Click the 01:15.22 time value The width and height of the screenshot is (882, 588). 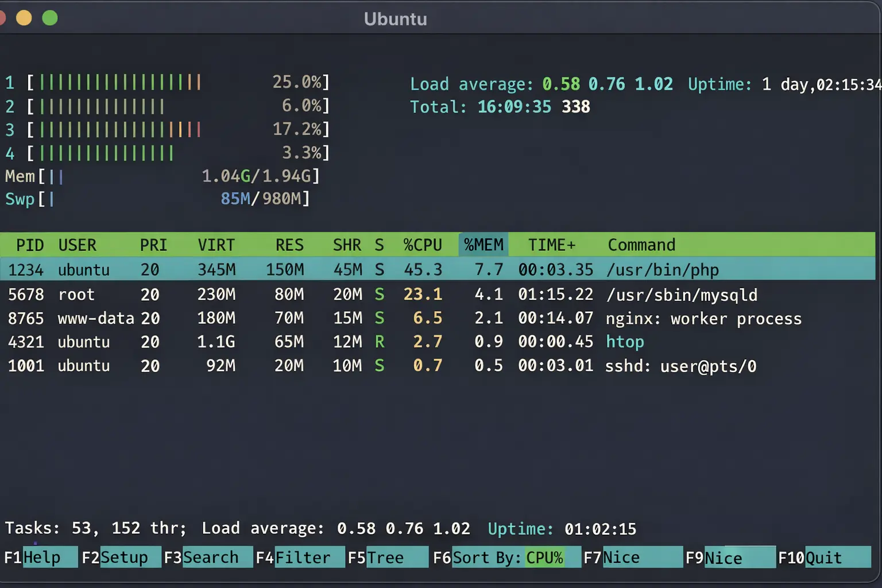coord(555,295)
